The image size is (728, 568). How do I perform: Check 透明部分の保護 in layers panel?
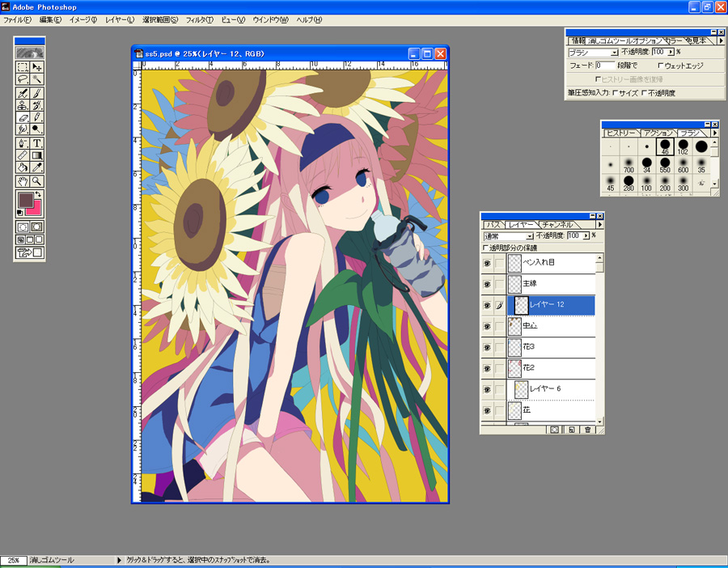pyautogui.click(x=485, y=248)
